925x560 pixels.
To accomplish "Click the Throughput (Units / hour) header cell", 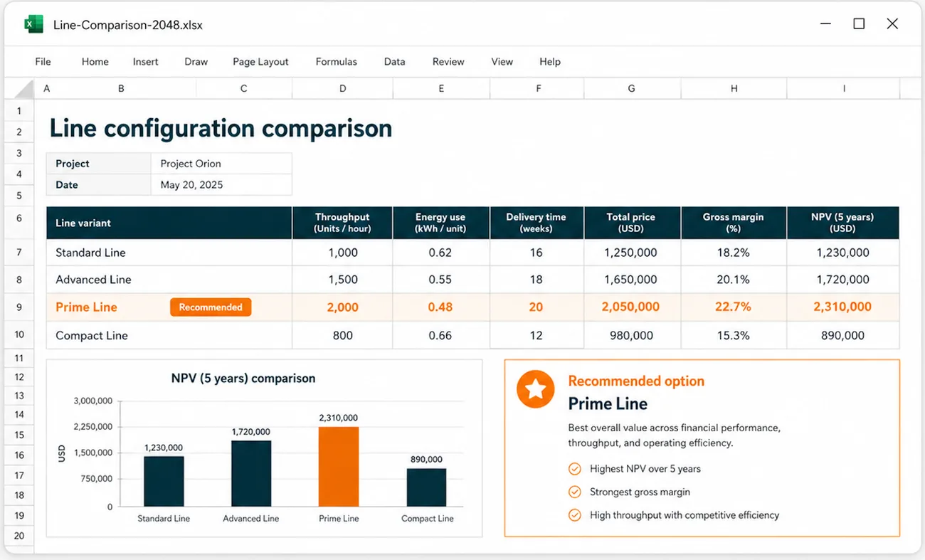I will 342,223.
